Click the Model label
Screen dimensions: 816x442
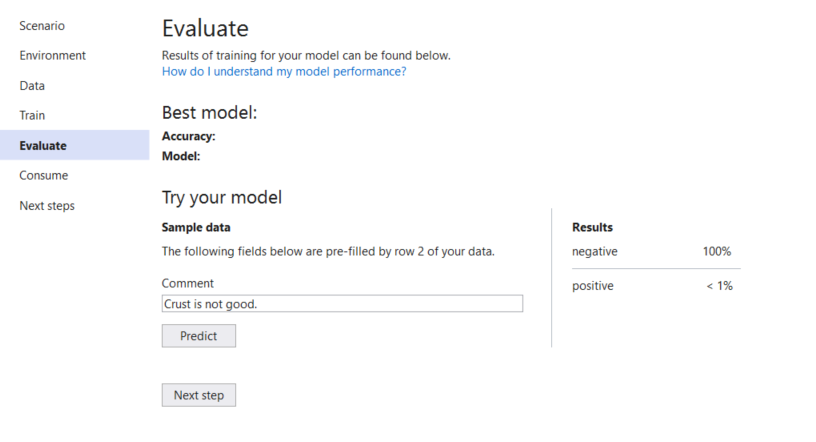point(181,156)
